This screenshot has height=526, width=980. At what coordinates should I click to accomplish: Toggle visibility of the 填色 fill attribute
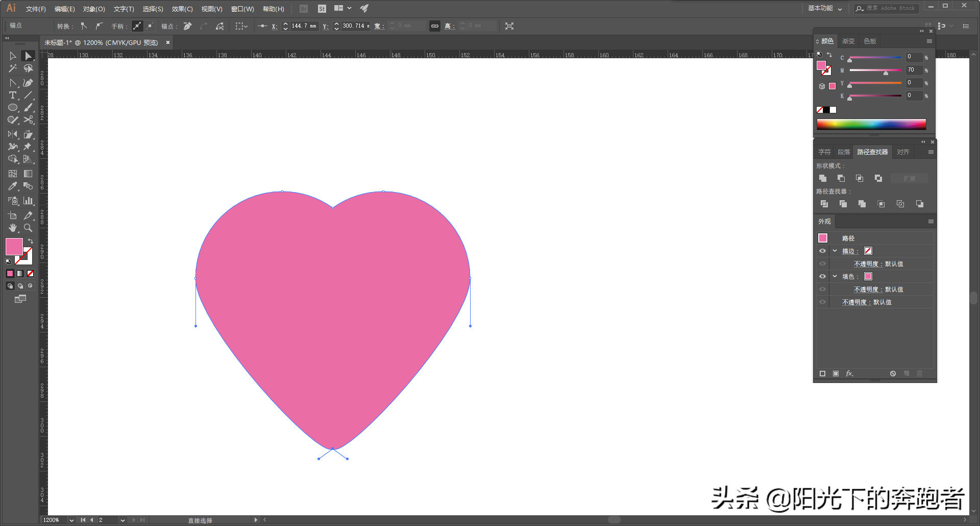823,276
